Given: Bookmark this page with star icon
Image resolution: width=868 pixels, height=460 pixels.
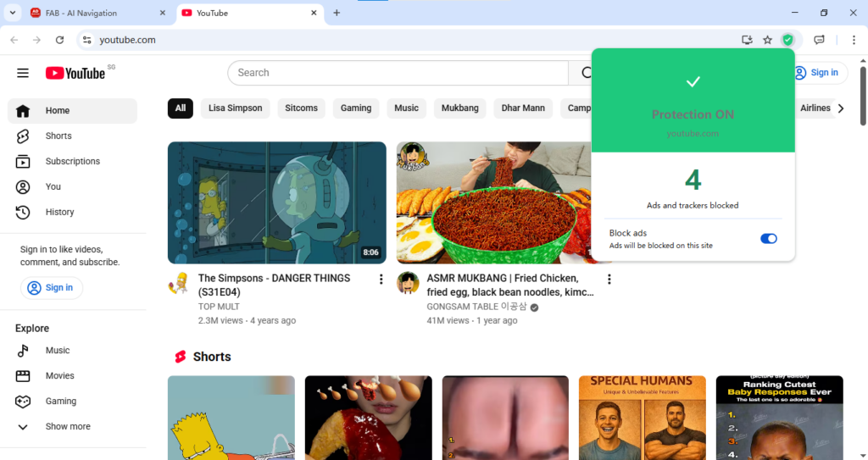Looking at the screenshot, I should 767,40.
